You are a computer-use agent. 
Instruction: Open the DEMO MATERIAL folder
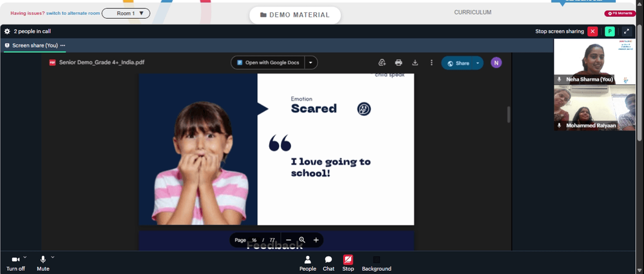[x=295, y=15]
